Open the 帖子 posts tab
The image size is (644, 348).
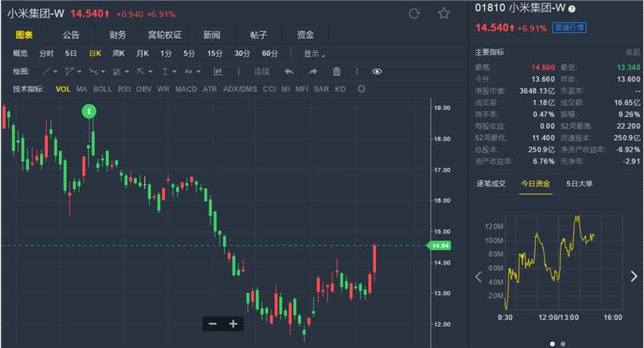pos(258,35)
